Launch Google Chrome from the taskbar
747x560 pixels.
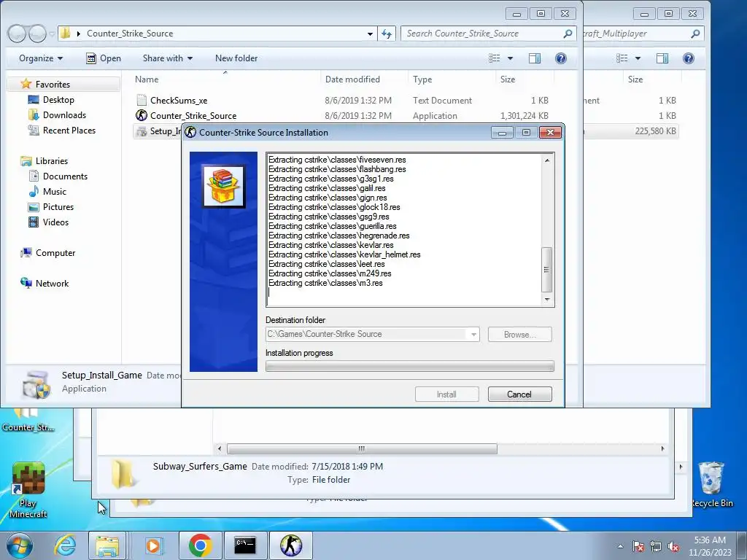coord(200,545)
